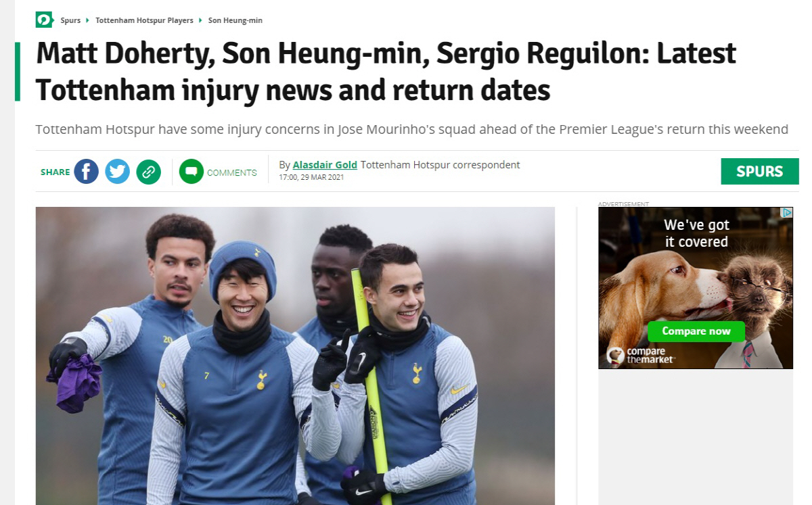Open the Tottenham training photo
Image resolution: width=812 pixels, height=505 pixels.
coord(295,356)
